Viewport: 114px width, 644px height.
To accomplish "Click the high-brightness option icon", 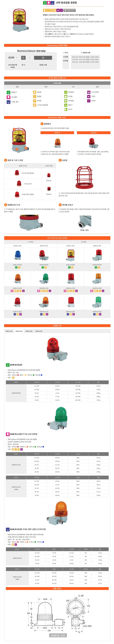I will point(89,97).
